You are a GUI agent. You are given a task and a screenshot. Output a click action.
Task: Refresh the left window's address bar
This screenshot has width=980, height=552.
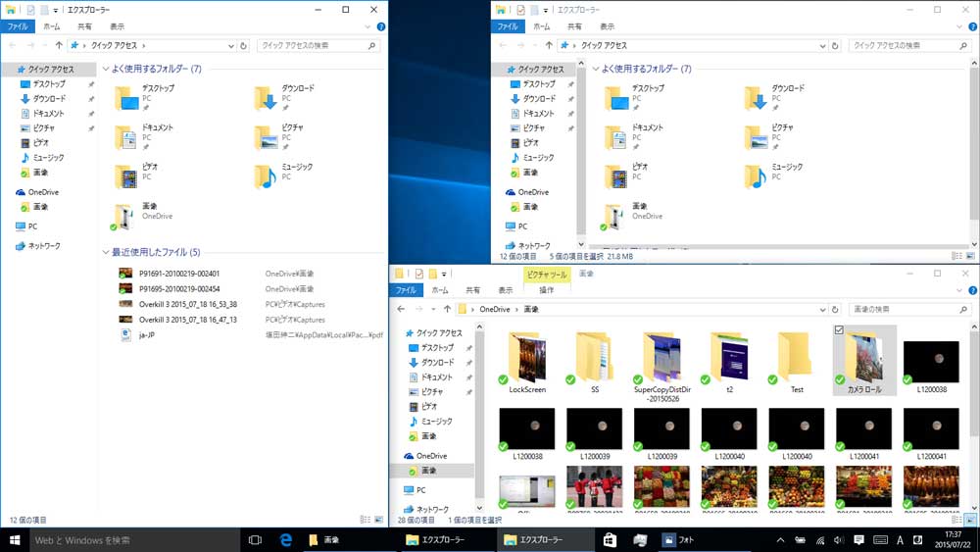[x=244, y=46]
